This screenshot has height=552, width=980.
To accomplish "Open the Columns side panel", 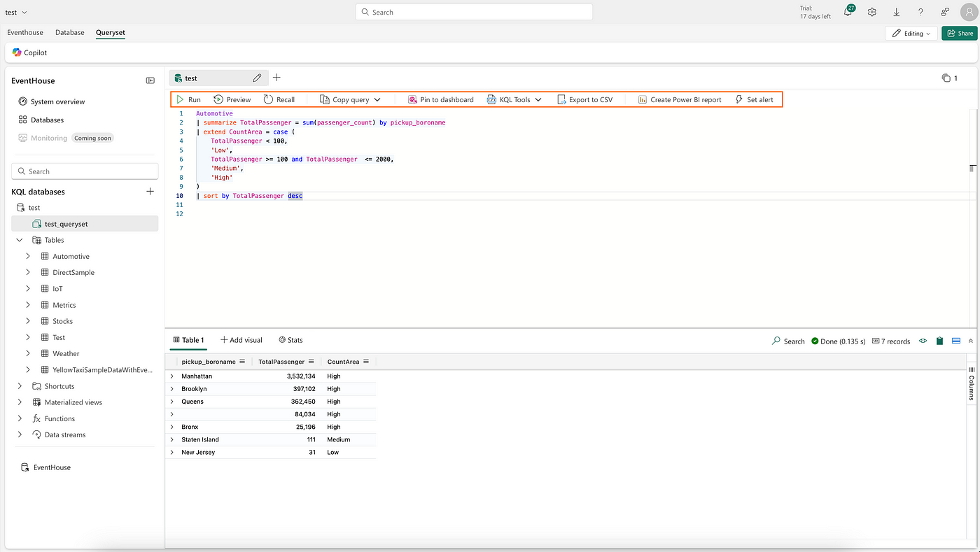I will tap(972, 383).
